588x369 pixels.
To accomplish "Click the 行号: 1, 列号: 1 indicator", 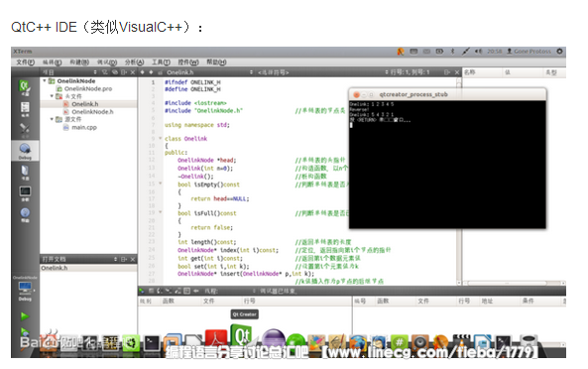I will pyautogui.click(x=410, y=72).
